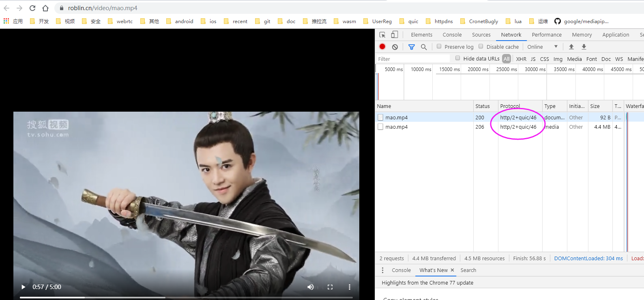This screenshot has width=644, height=300.
Task: Open the CronetBugly bookmarks folder
Action: [479, 21]
